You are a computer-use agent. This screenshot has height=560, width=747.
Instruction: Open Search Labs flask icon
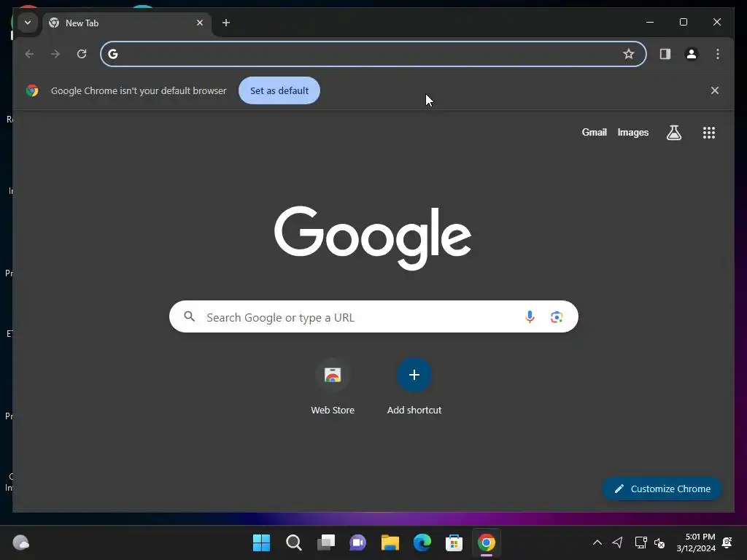tap(673, 133)
